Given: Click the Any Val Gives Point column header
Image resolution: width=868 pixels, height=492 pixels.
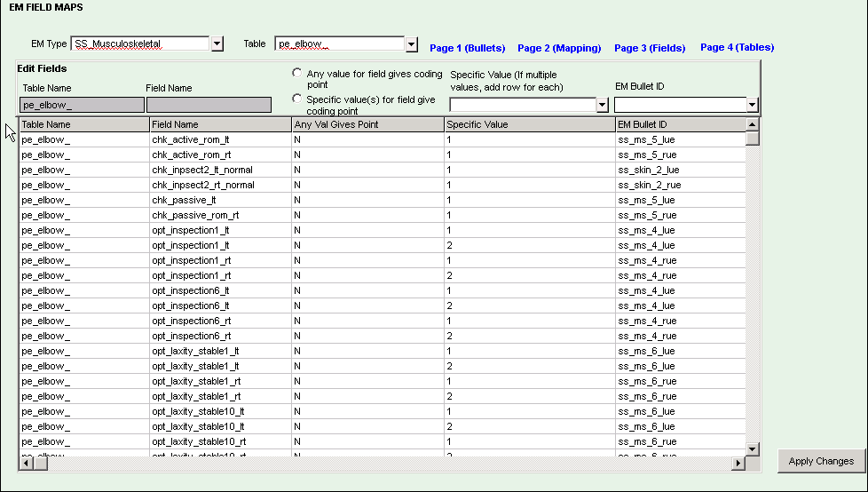Looking at the screenshot, I should click(x=367, y=124).
